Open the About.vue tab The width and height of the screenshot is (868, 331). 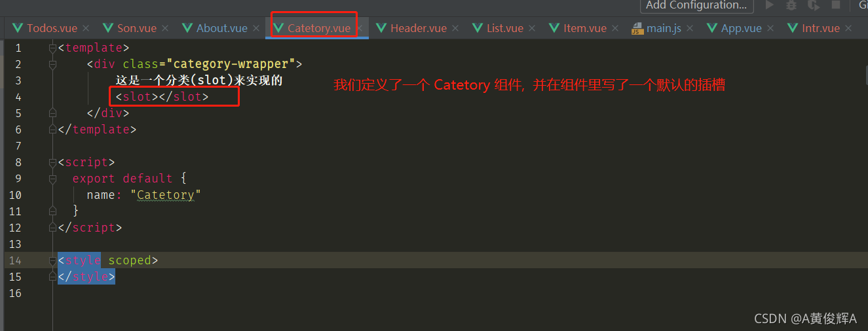(x=222, y=28)
